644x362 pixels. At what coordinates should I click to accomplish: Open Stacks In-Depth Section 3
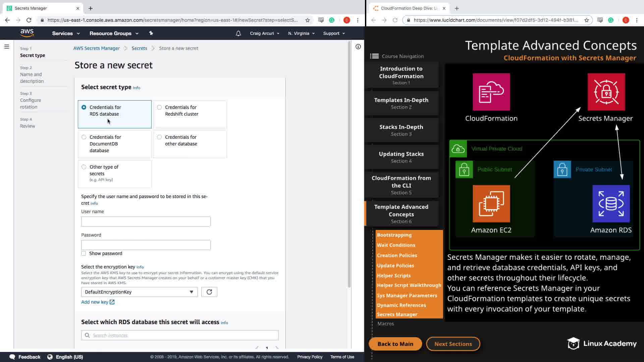(x=401, y=130)
